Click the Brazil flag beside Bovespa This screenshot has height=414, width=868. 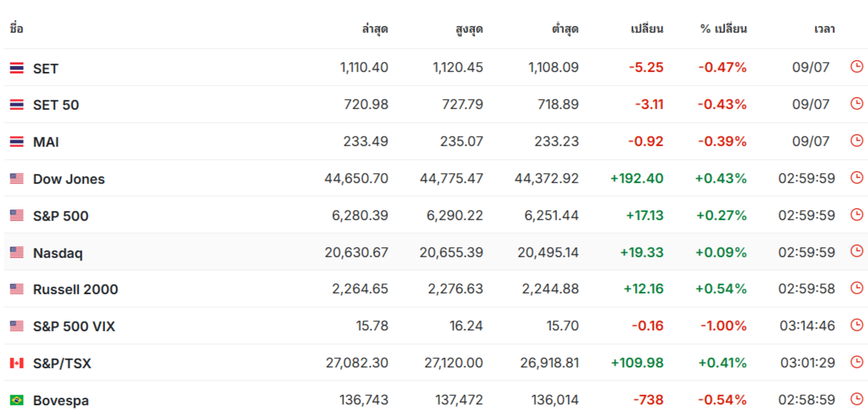tap(16, 400)
